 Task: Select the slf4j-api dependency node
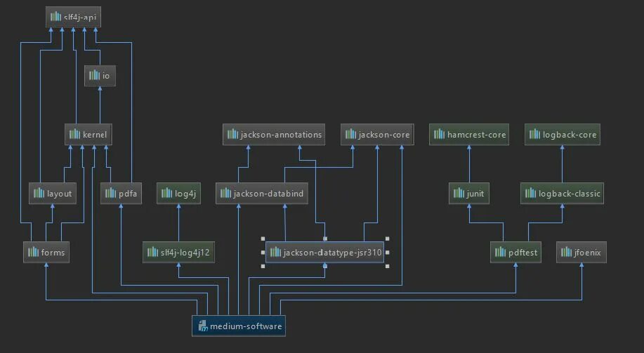(73, 17)
